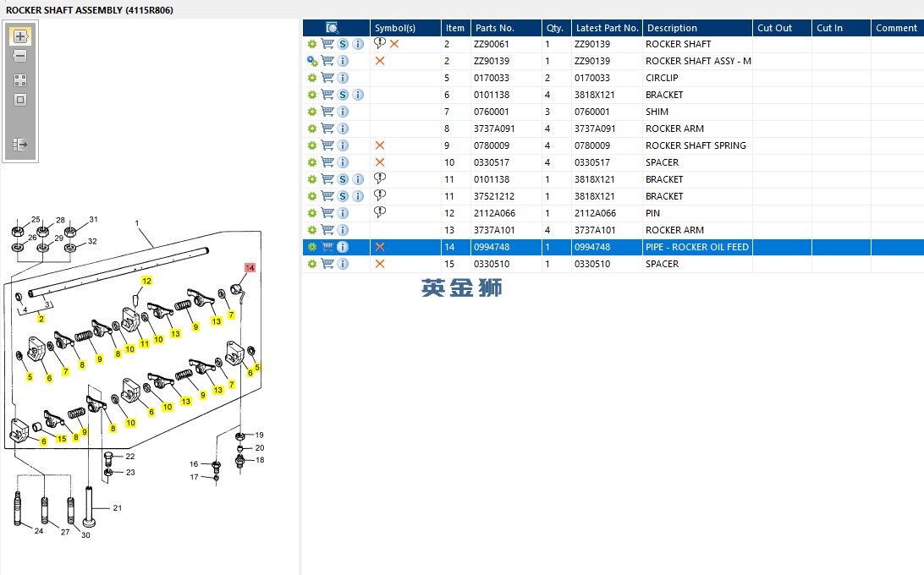Add part ZZ90061 to the cart
Screen dimensions: 924x575
click(327, 44)
